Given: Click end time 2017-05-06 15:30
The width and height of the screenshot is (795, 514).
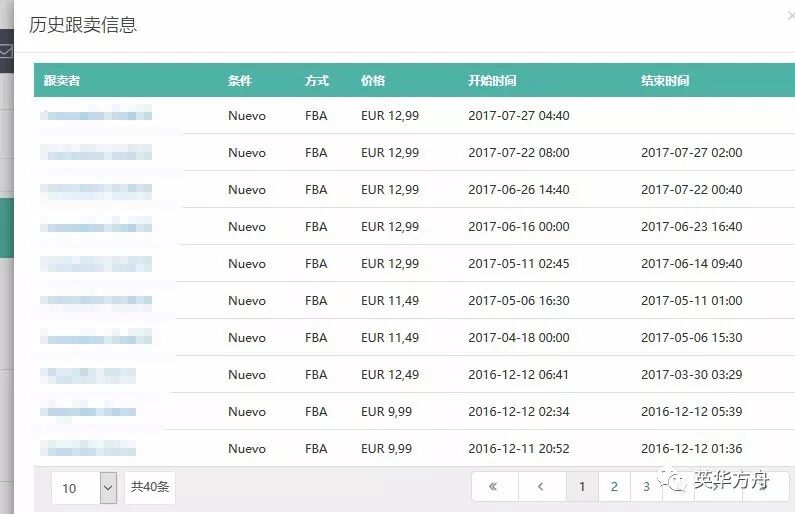Looking at the screenshot, I should [x=692, y=338].
